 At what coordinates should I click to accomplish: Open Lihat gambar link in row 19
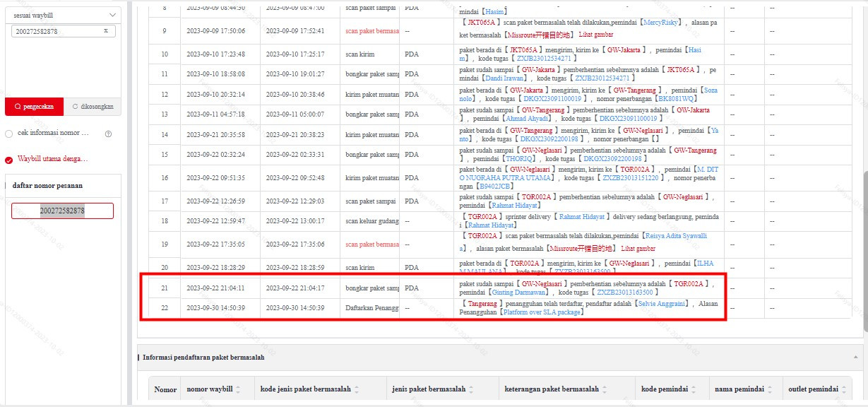click(x=639, y=249)
